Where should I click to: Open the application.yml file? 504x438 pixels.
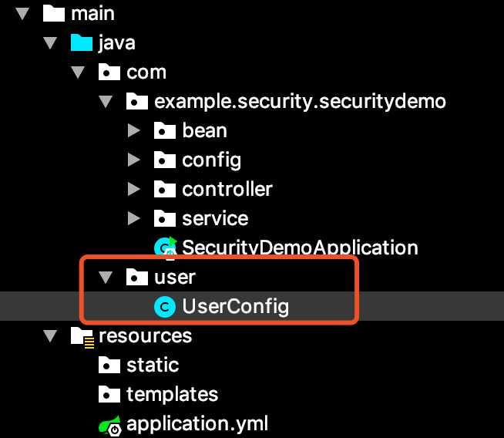(197, 424)
